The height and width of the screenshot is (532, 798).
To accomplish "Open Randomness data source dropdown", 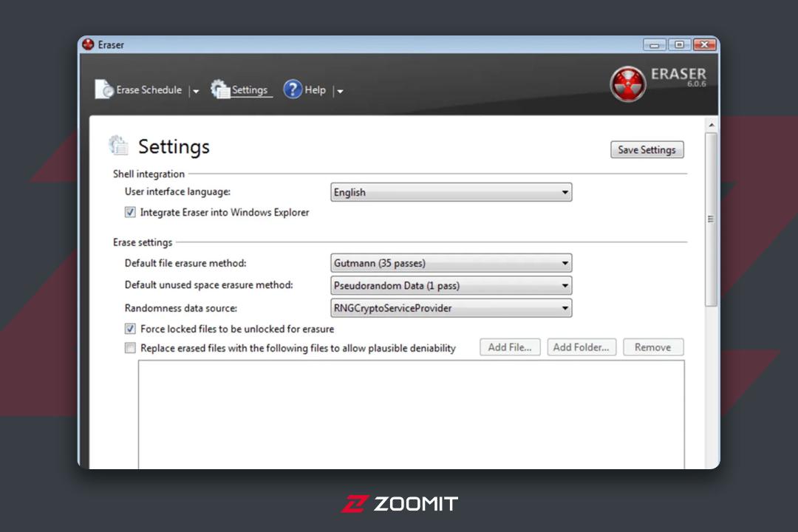I will tap(451, 307).
